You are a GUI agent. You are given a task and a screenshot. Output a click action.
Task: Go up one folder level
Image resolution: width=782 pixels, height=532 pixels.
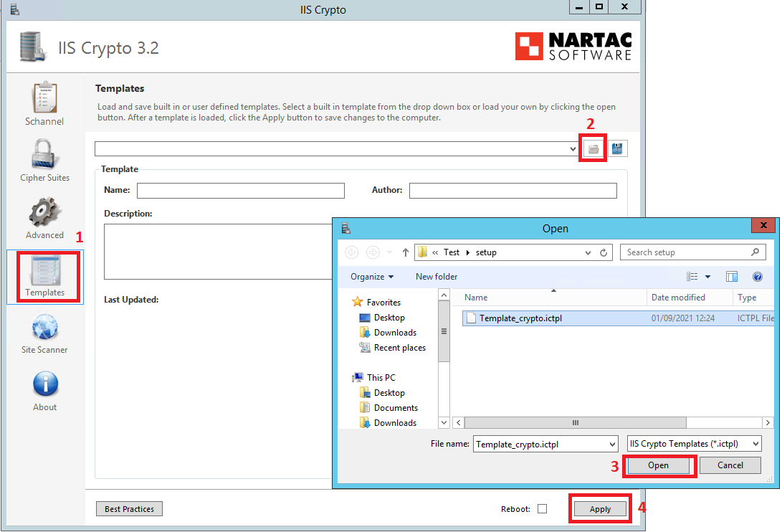point(406,252)
